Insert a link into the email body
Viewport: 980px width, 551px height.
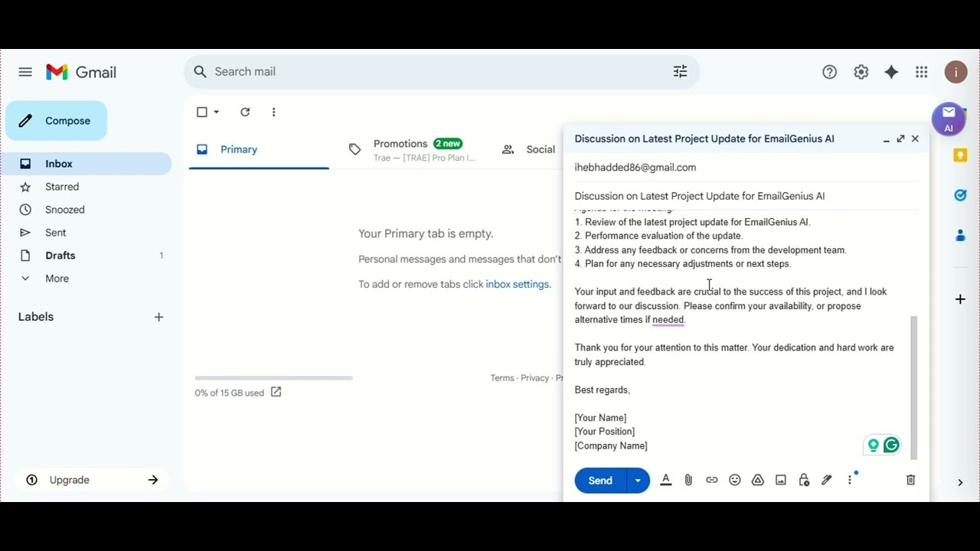(711, 480)
